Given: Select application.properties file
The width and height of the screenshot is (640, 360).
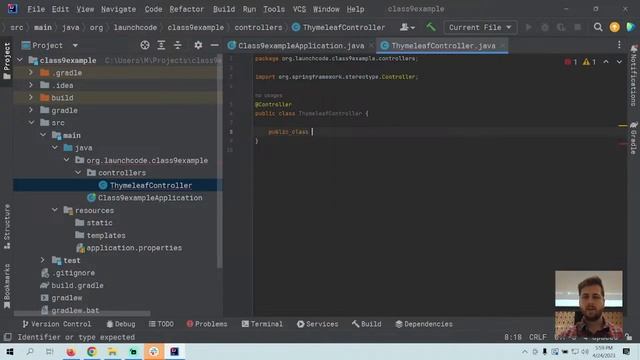Looking at the screenshot, I should [x=134, y=248].
